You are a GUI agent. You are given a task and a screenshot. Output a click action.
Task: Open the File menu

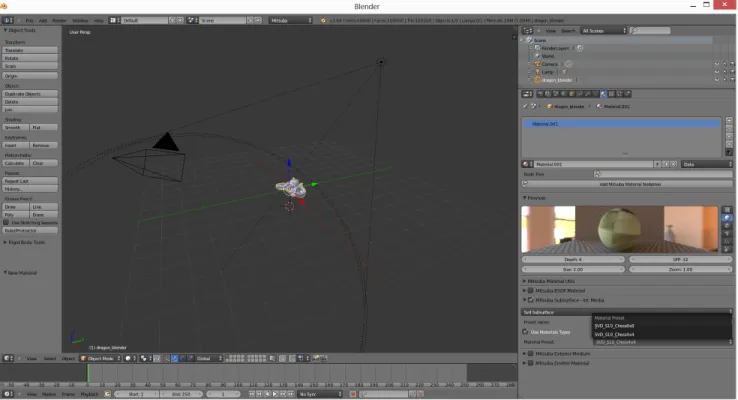[29, 21]
